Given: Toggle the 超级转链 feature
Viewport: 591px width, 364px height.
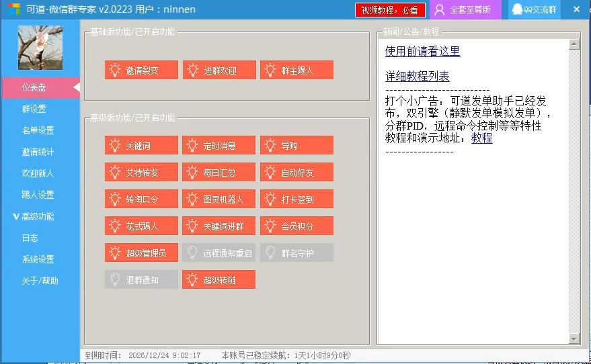Looking at the screenshot, I should coord(219,279).
